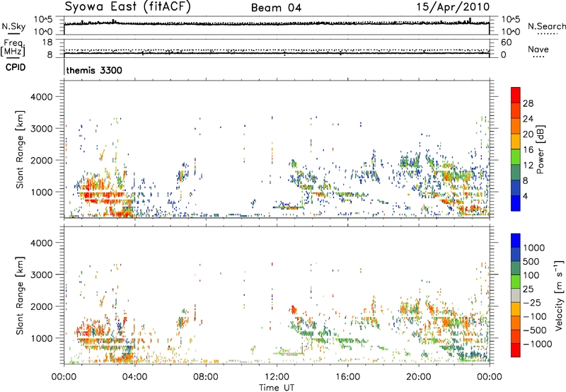Image resolution: width=566 pixels, height=392 pixels.
Task: Click the 'Beam 04' label
Action: coord(276,8)
